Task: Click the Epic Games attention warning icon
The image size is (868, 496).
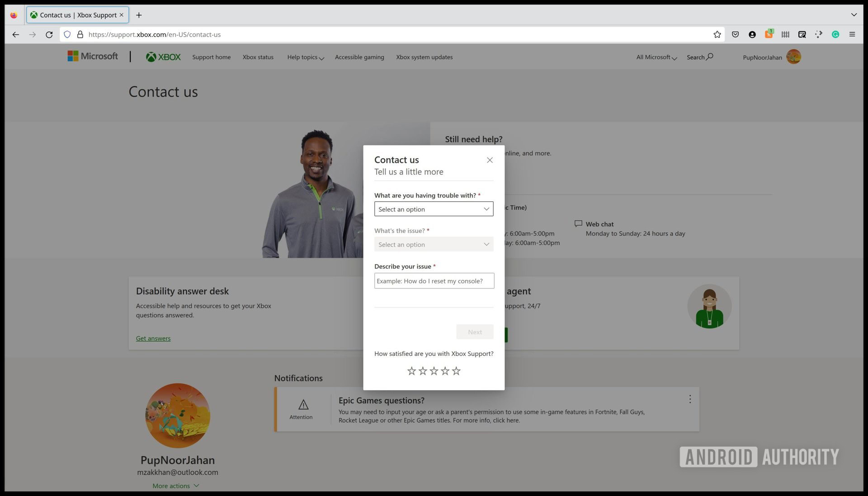Action: pyautogui.click(x=302, y=404)
